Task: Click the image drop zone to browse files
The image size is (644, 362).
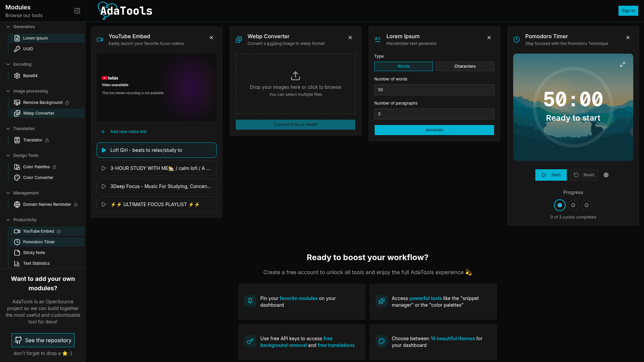Action: (x=296, y=84)
